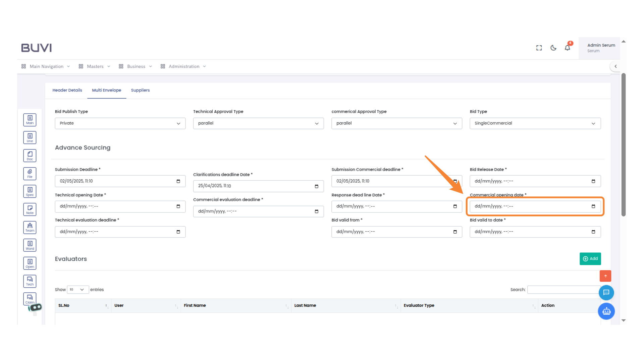Open the blue chatbot robot icon
Screen dimensions: 644x362
606,311
